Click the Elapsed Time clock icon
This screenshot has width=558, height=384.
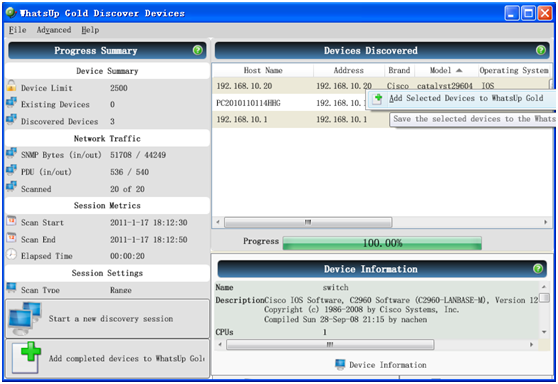click(x=11, y=254)
